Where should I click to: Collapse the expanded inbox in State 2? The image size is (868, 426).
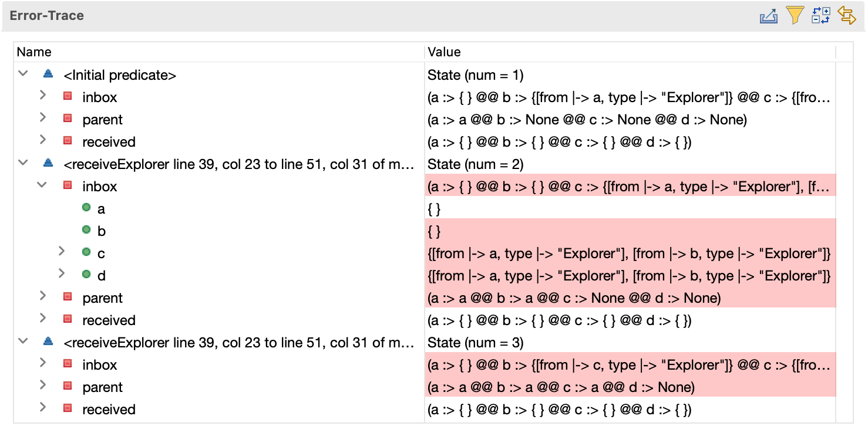point(42,186)
